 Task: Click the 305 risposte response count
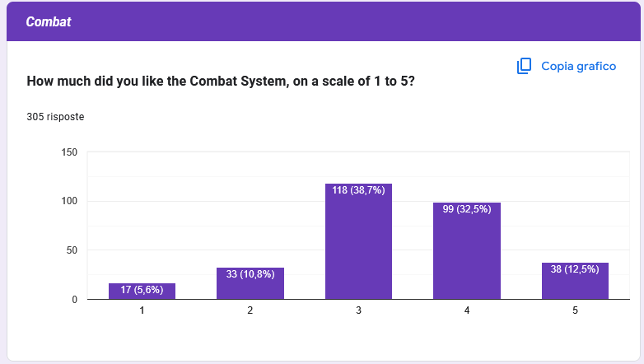55,117
